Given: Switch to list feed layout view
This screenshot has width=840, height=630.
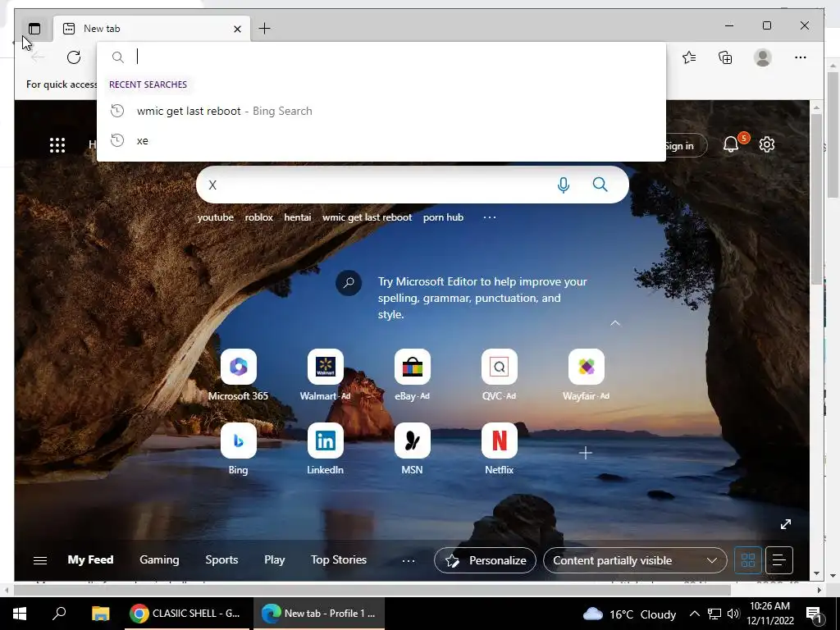Looking at the screenshot, I should tap(779, 560).
